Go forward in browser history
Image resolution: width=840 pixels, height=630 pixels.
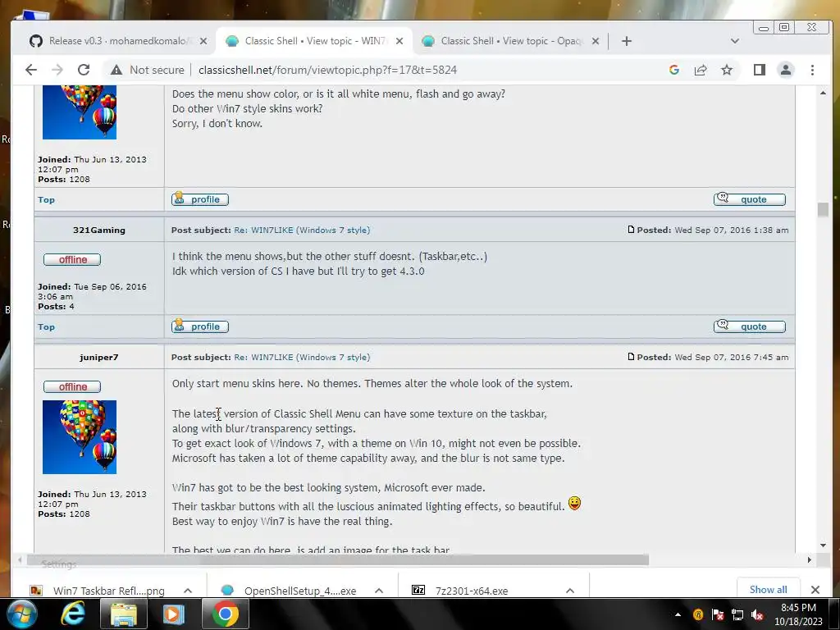click(x=57, y=70)
